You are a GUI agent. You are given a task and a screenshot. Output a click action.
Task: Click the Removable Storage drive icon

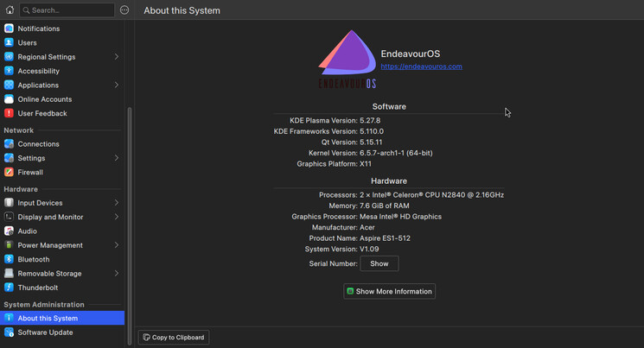pos(9,274)
